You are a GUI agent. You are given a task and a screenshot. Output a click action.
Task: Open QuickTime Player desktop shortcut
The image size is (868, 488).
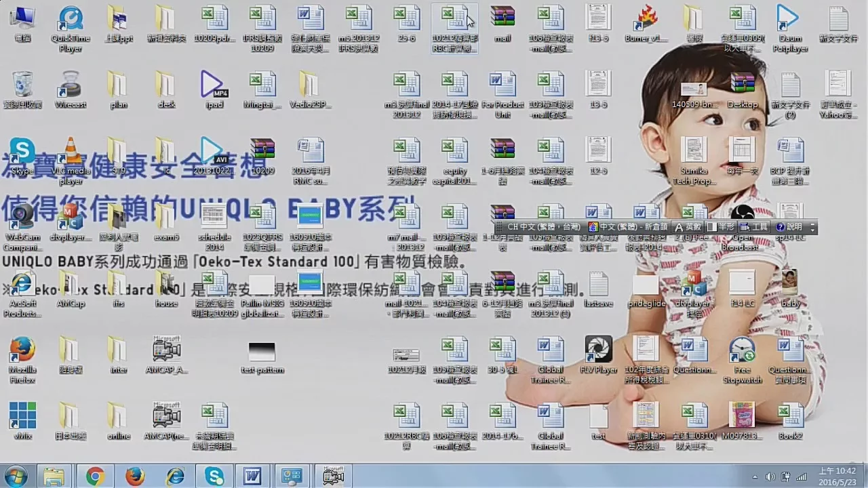point(71,29)
